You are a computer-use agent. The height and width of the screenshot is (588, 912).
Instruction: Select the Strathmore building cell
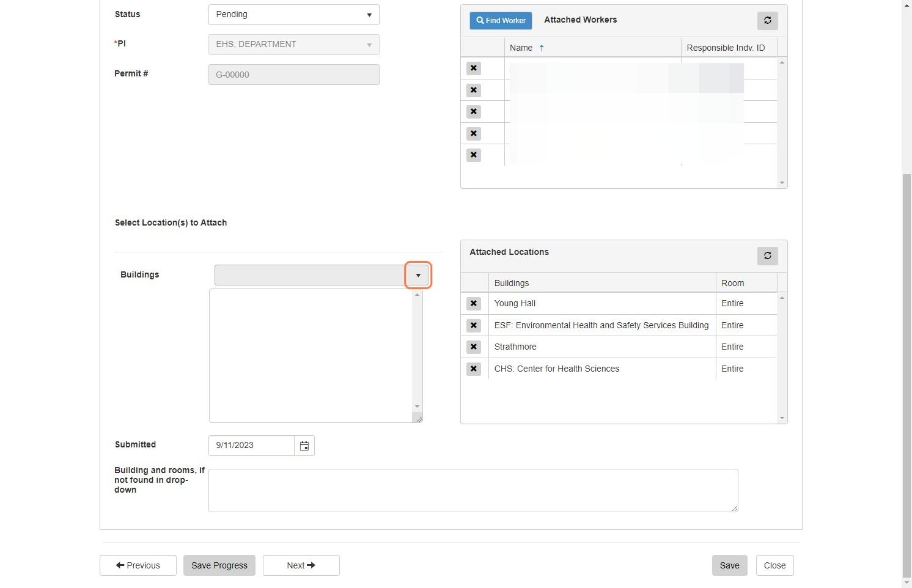(602, 347)
